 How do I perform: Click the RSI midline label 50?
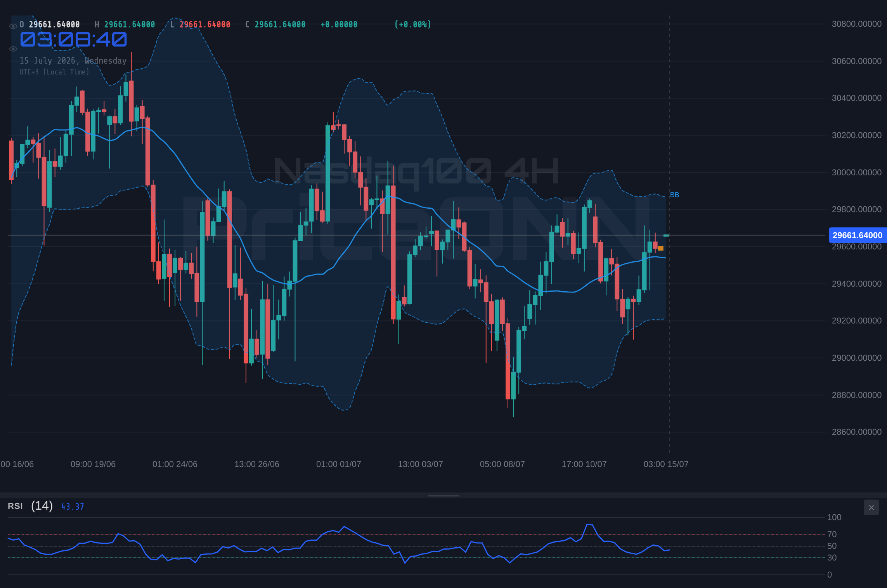[x=832, y=546]
